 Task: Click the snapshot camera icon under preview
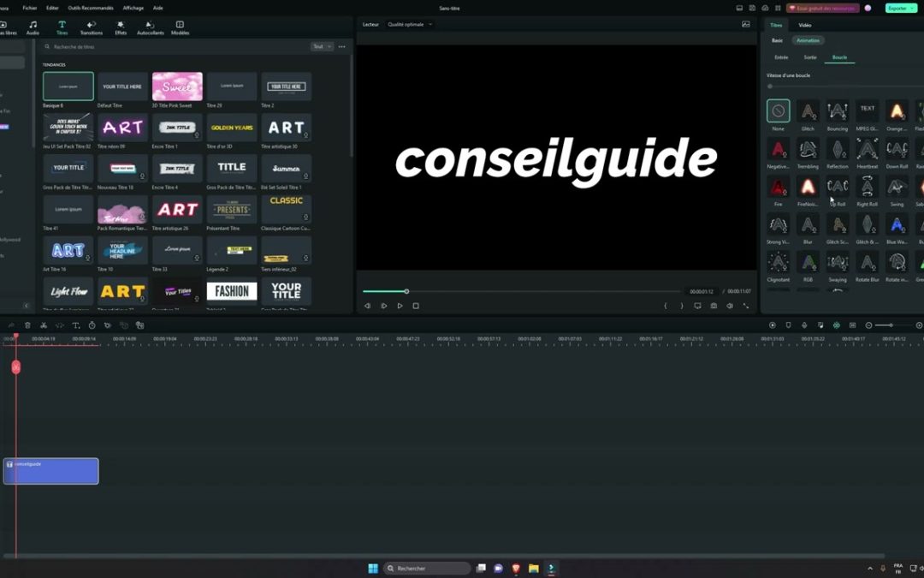coord(714,306)
